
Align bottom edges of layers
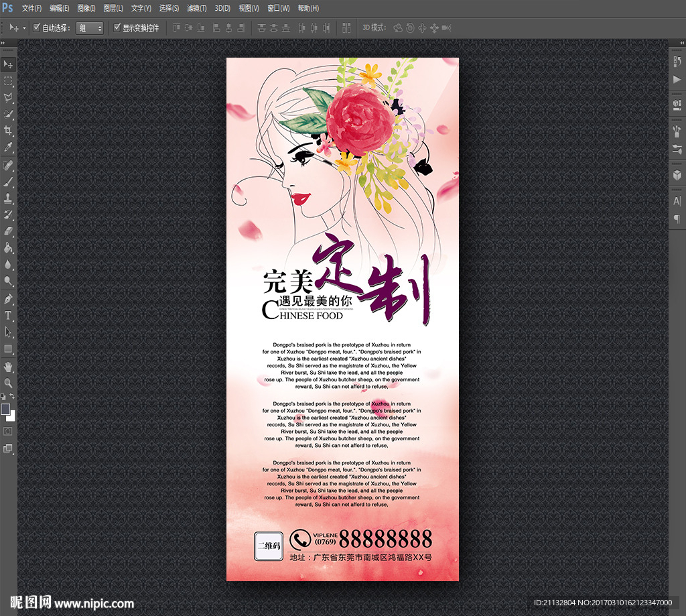tap(201, 28)
